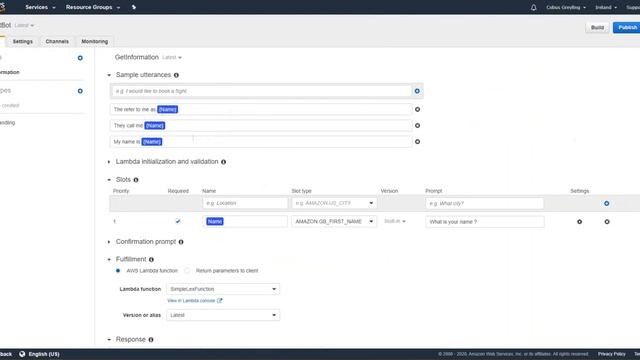Viewport: 640px width, 360px height.
Task: Click the sample utterance input field
Action: pyautogui.click(x=261, y=91)
